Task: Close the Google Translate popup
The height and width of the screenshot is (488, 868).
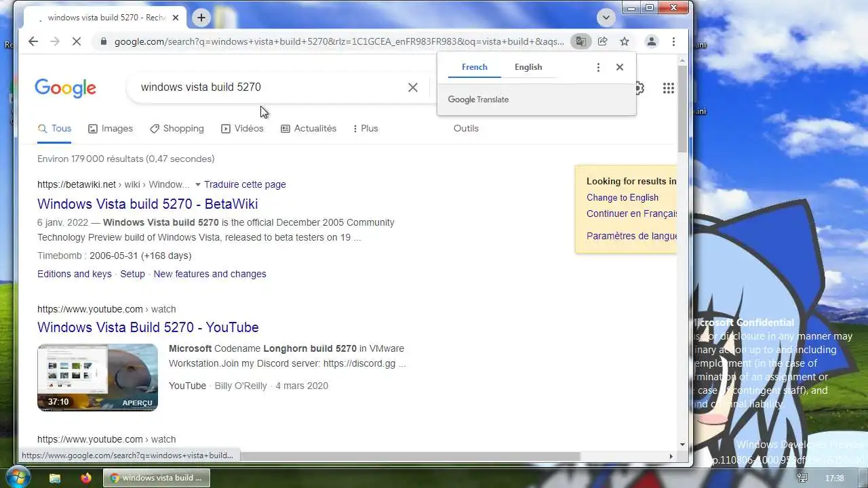Action: click(x=619, y=67)
